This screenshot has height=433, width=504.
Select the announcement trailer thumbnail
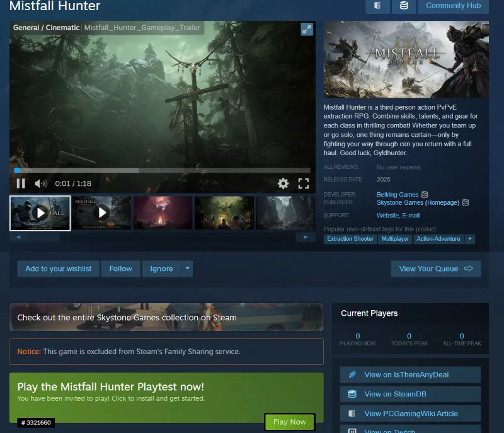pos(101,213)
